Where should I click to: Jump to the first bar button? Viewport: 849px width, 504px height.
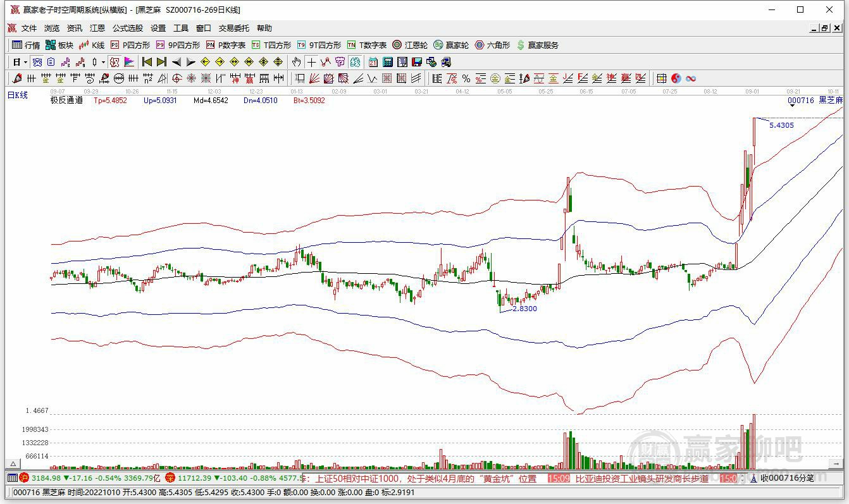coord(147,62)
